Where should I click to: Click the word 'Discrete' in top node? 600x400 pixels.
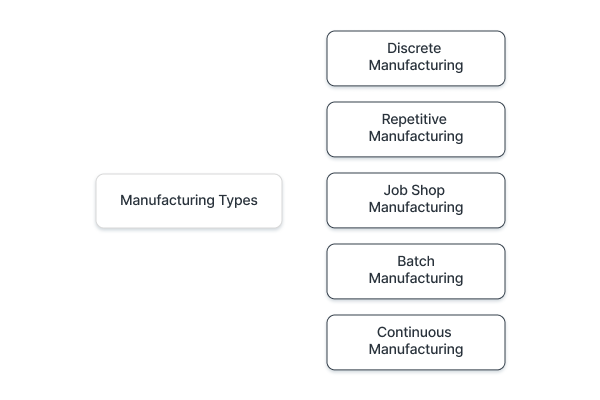tap(414, 48)
